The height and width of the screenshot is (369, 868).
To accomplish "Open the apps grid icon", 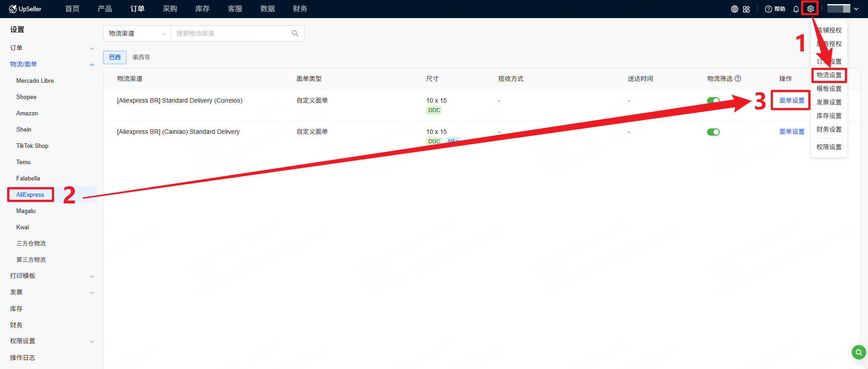I will (x=746, y=9).
